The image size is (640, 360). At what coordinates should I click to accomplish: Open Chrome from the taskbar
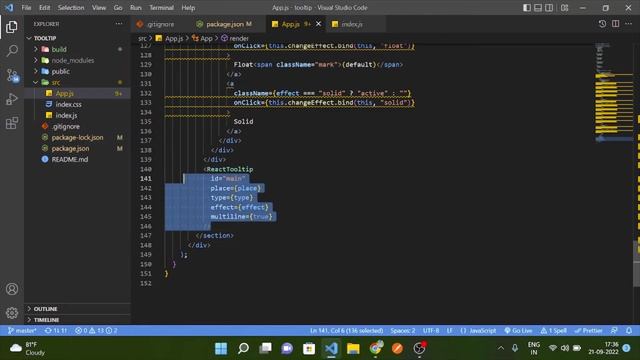[x=376, y=348]
